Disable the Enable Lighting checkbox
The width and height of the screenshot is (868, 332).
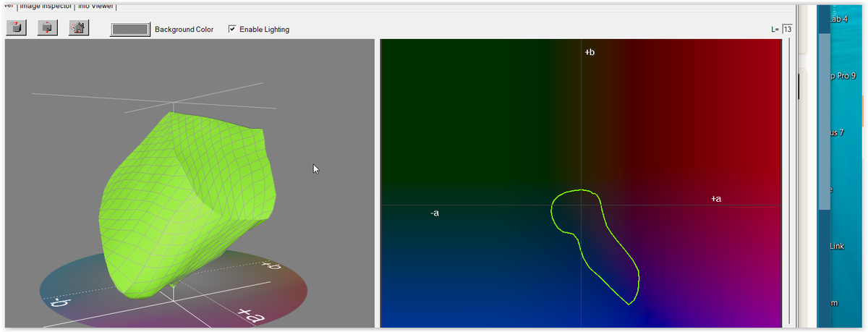(x=232, y=29)
